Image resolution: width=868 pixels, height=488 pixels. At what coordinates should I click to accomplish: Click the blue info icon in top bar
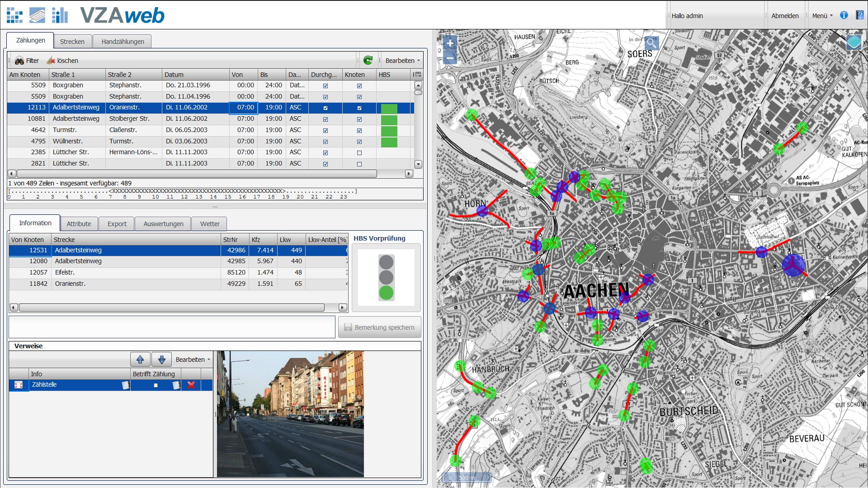pos(844,15)
